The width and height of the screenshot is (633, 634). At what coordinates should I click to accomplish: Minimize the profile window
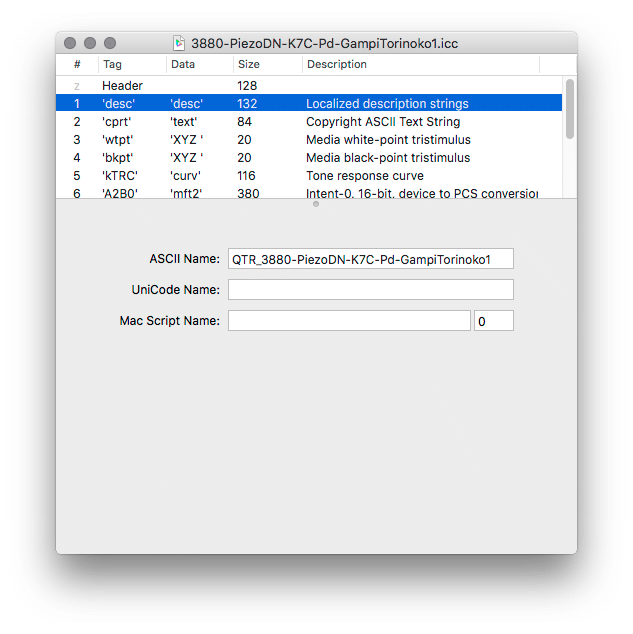point(90,43)
